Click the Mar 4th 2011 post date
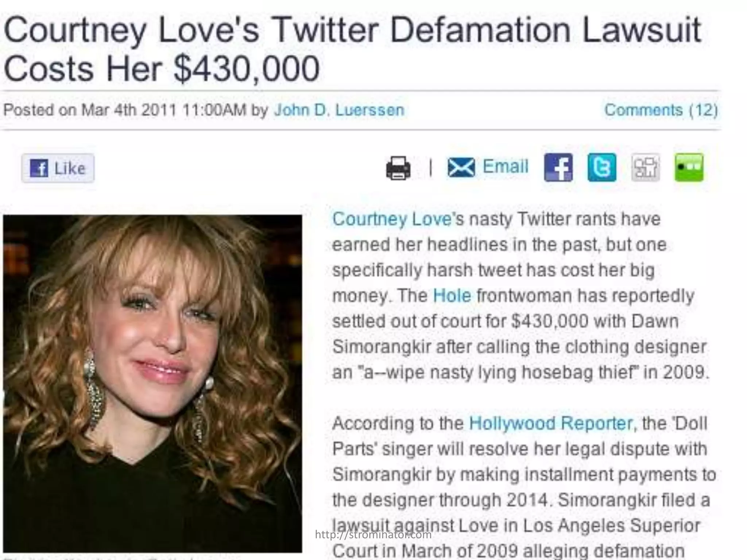Image resolution: width=747 pixels, height=560 pixels. 129,110
